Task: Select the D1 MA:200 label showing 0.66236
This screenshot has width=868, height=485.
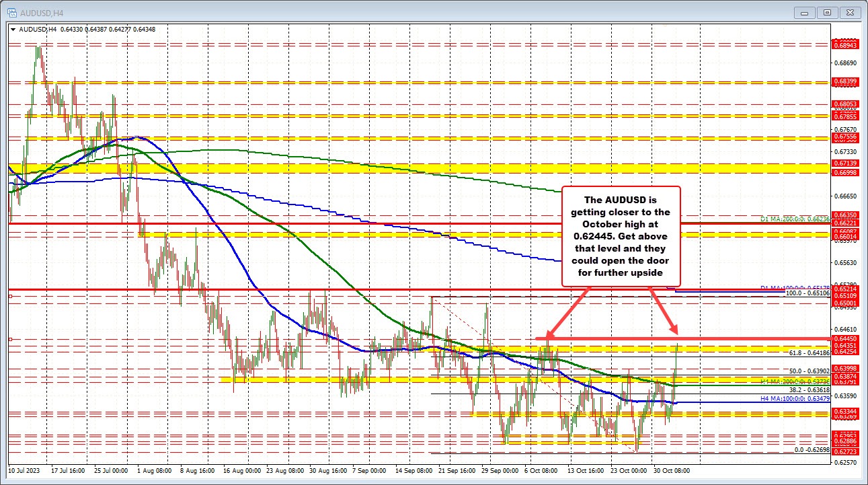Action: (793, 219)
